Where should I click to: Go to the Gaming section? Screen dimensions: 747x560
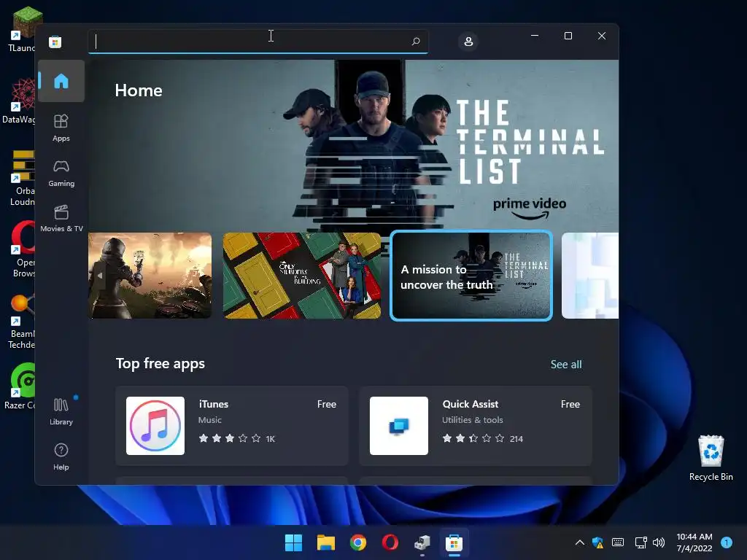[x=61, y=174]
